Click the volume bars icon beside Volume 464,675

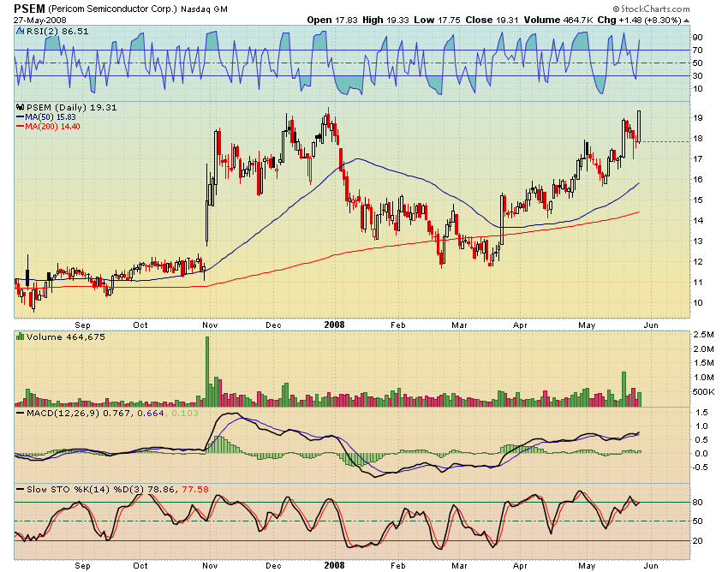(20, 337)
